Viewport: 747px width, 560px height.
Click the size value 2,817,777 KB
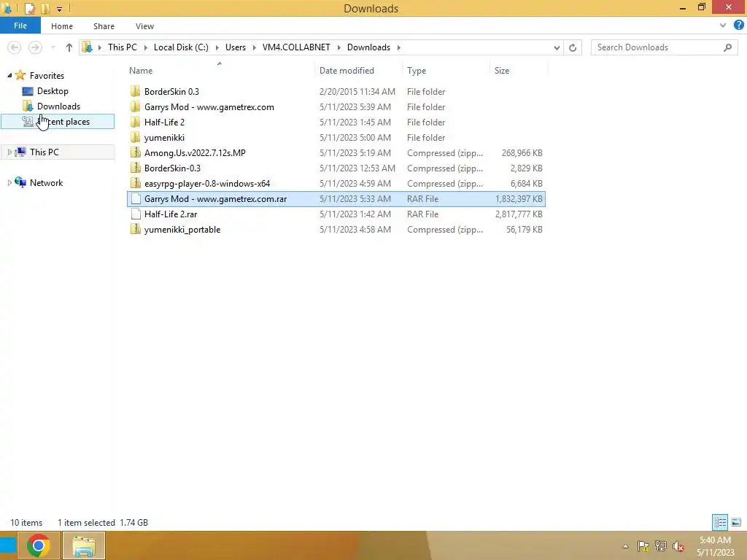(x=519, y=214)
